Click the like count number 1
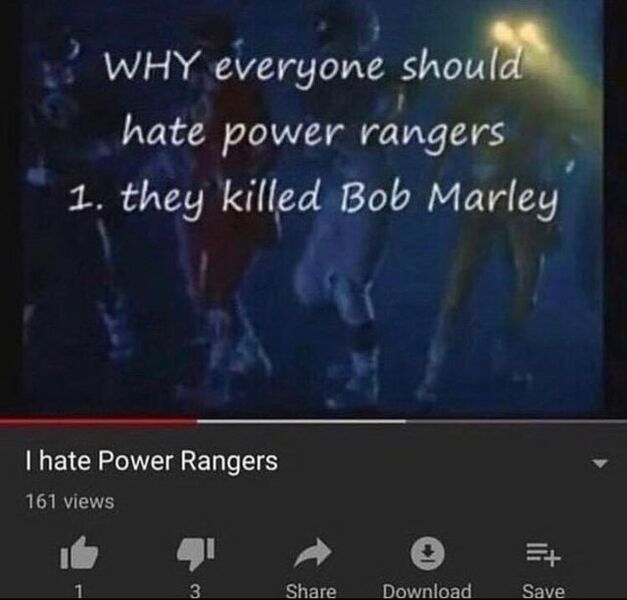 [79, 591]
